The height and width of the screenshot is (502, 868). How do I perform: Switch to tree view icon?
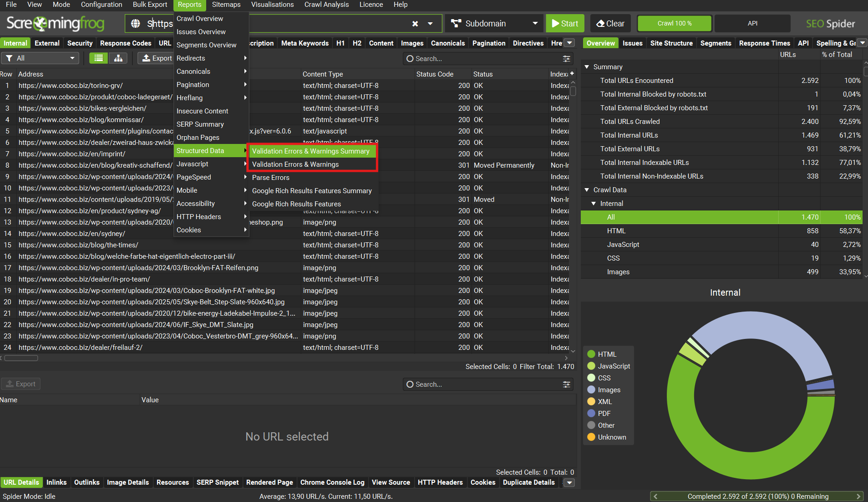pos(118,58)
